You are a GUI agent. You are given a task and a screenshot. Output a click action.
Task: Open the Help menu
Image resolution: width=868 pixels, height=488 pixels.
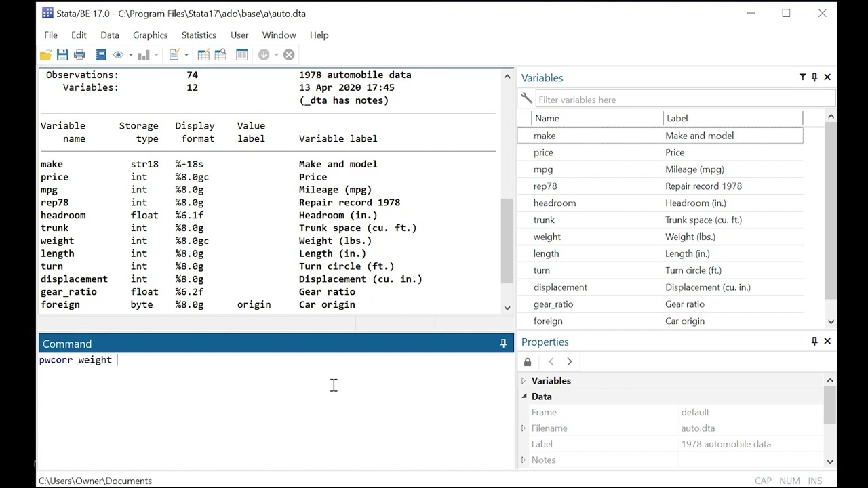coord(319,35)
